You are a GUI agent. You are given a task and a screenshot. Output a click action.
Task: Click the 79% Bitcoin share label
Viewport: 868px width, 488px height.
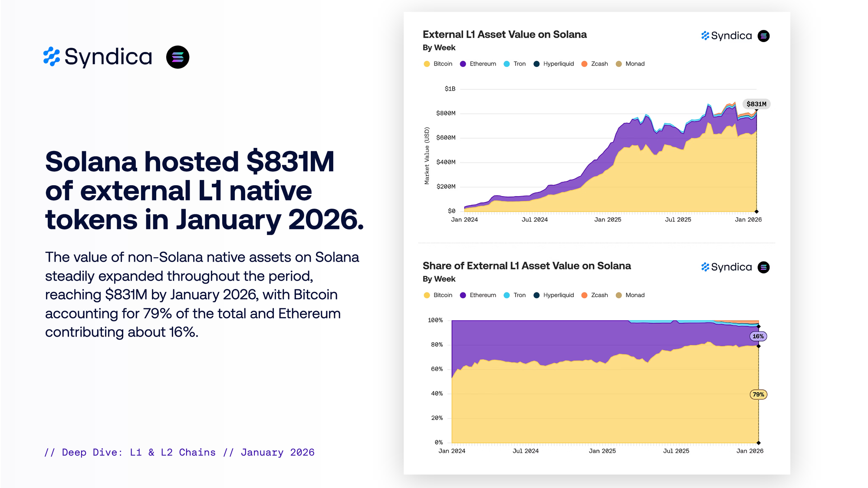click(758, 394)
